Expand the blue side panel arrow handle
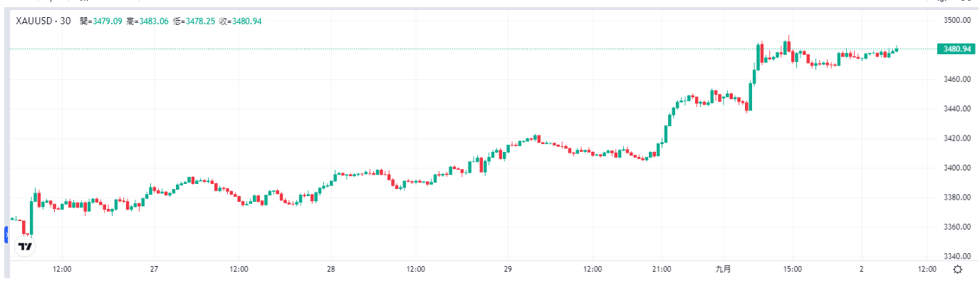The width and height of the screenshot is (980, 286). (6, 234)
